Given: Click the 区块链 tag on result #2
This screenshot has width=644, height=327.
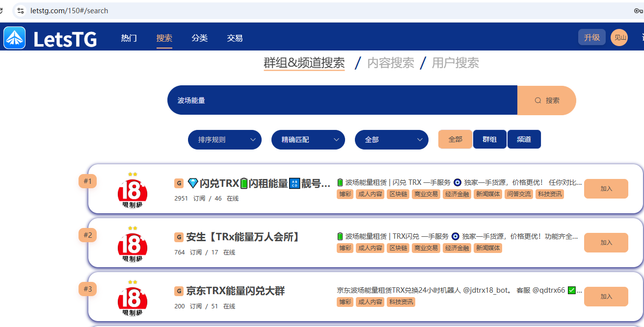Looking at the screenshot, I should 398,248.
